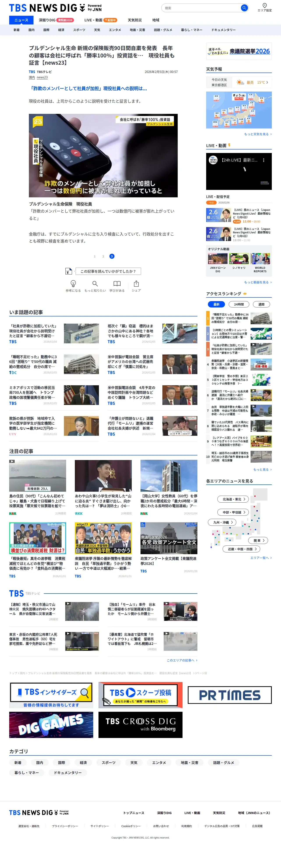The height and width of the screenshot is (868, 281).
Task: Click この記事を読んでいかがでしたか button
Action: point(108,271)
